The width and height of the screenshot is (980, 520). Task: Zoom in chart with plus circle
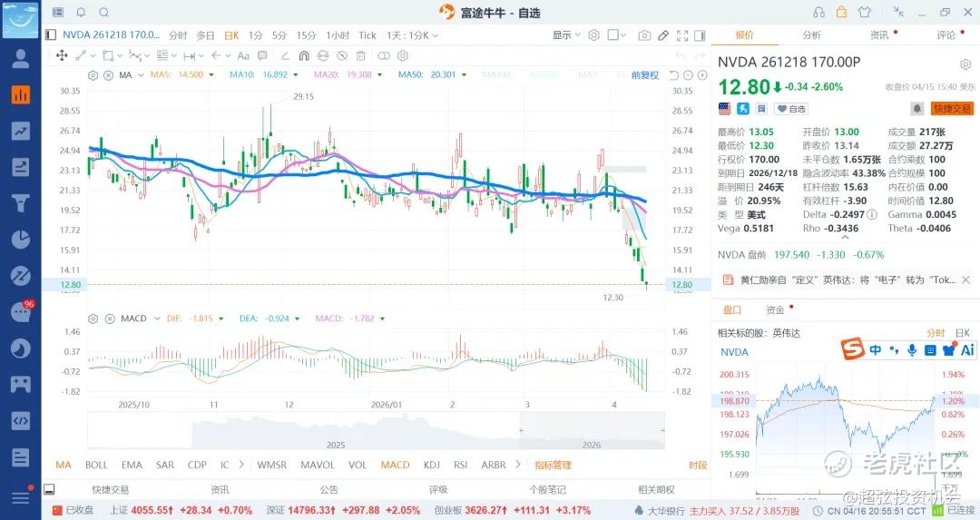702,75
